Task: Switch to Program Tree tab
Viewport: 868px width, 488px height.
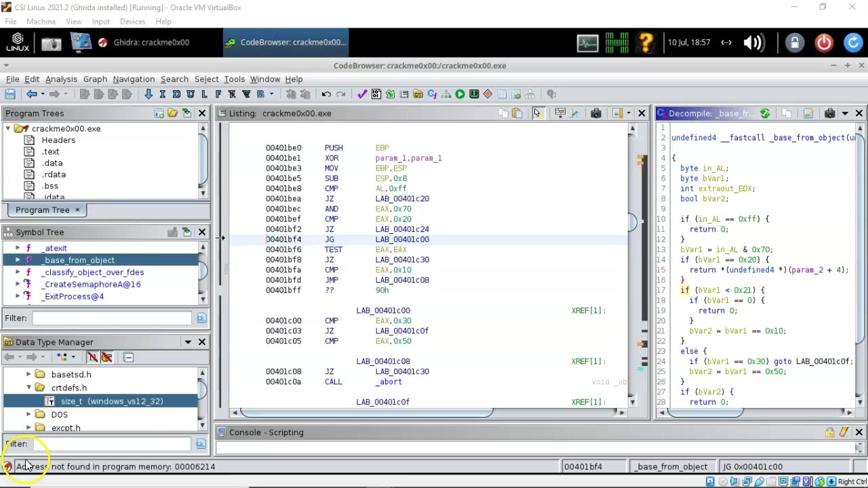Action: (42, 210)
